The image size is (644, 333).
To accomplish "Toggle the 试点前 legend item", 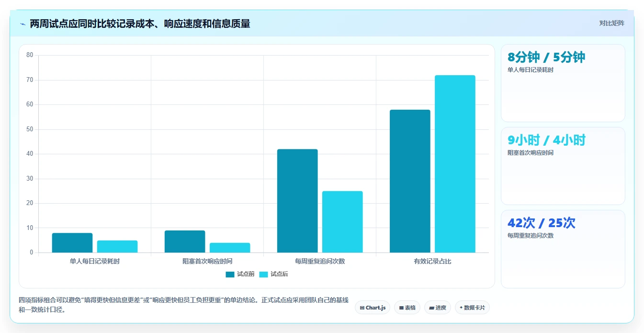I will pyautogui.click(x=240, y=275).
